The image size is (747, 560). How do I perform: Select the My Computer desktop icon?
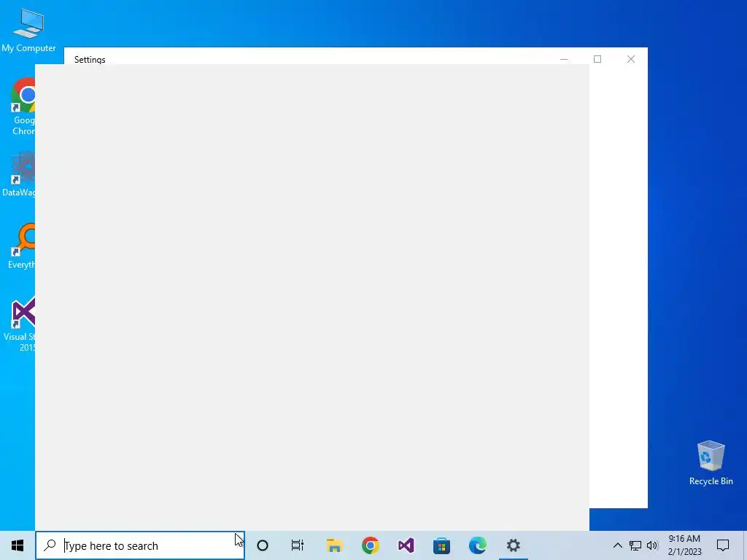(28, 31)
